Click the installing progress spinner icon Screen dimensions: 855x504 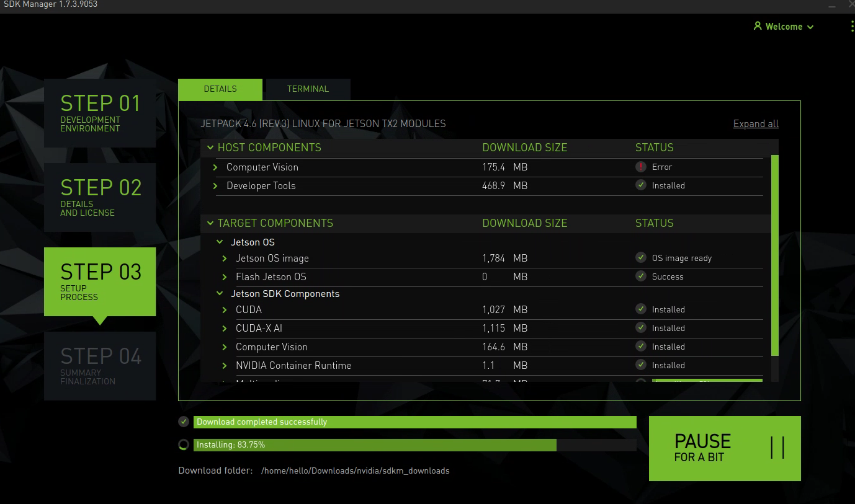coord(184,444)
